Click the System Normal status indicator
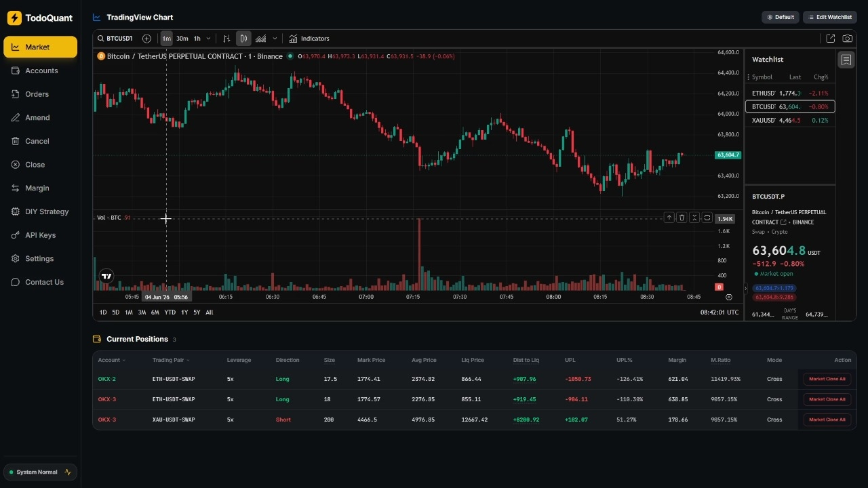The height and width of the screenshot is (488, 868). coord(40,472)
